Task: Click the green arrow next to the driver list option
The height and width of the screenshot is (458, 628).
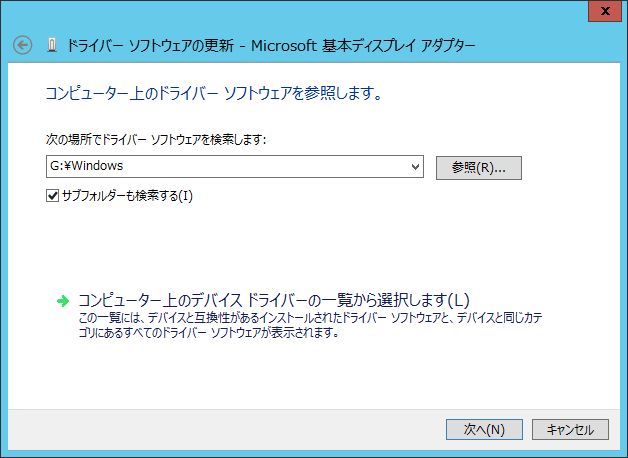Action: (63, 301)
